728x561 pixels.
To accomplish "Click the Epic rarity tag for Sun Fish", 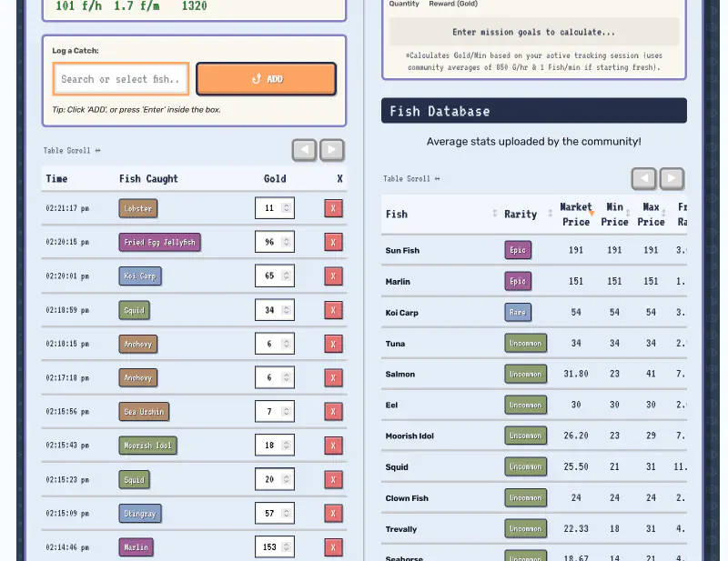I will click(x=518, y=250).
